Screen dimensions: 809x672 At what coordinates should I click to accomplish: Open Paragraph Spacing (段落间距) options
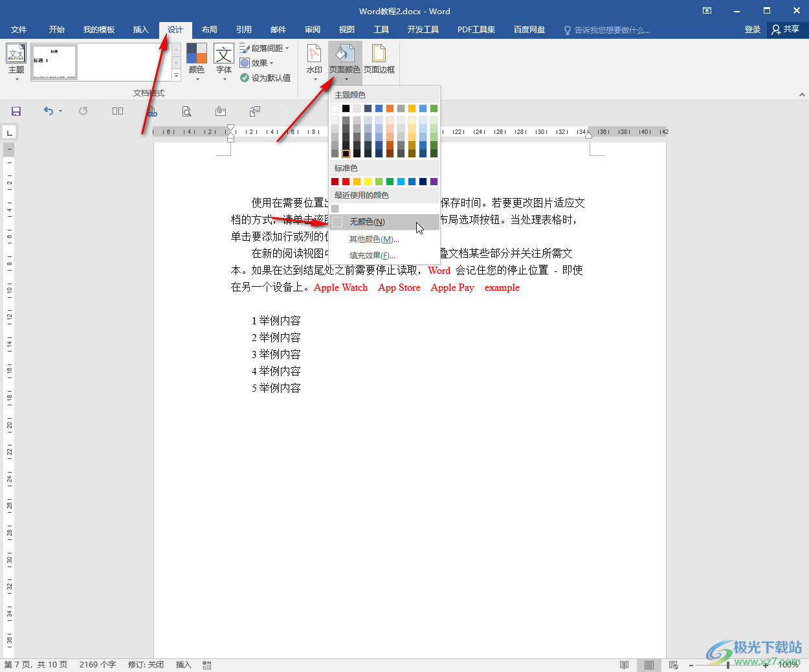click(265, 48)
